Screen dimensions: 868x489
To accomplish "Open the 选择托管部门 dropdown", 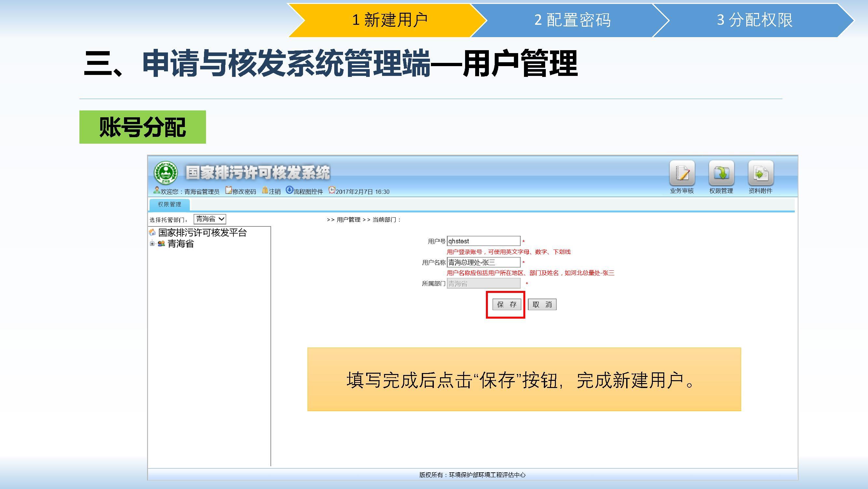I will coord(210,219).
